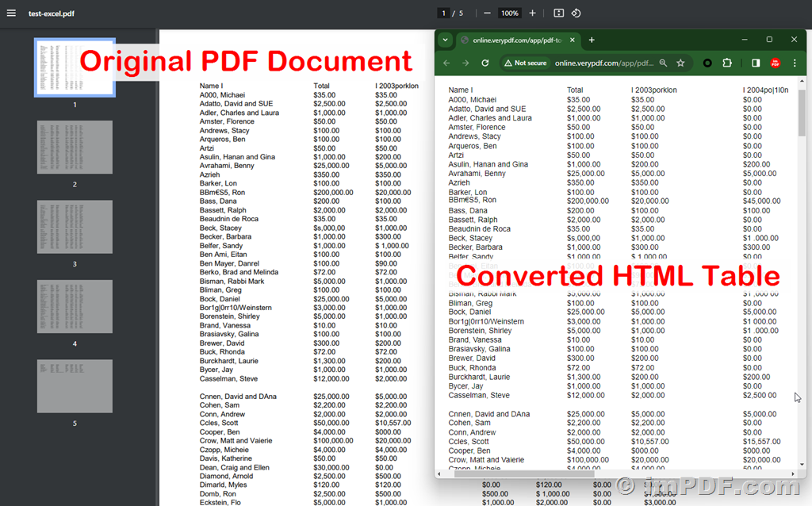The width and height of the screenshot is (812, 506).
Task: Open the browser zoom magnifier icon
Action: (x=664, y=63)
